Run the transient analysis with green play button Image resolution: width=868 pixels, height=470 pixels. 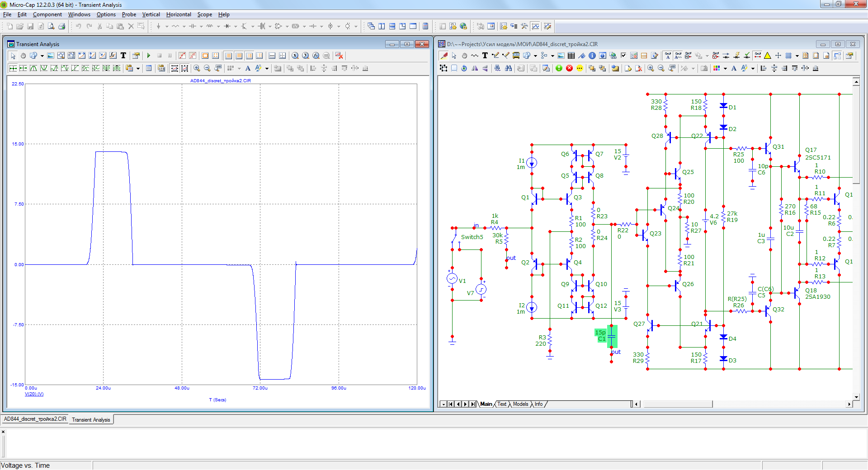click(x=148, y=56)
